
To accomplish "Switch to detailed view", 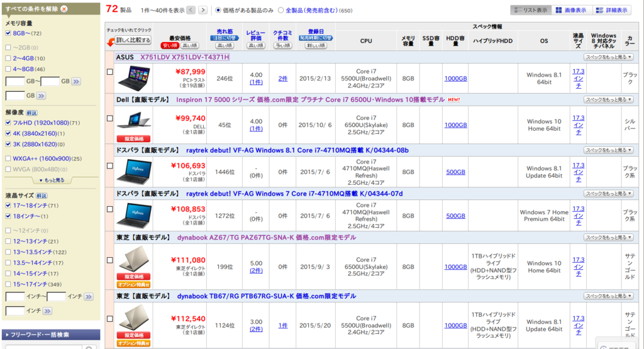I will pos(612,10).
